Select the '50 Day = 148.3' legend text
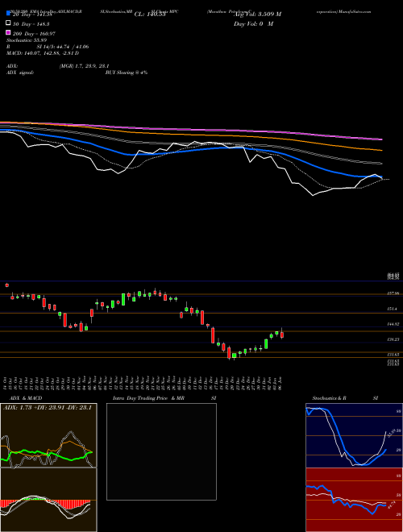Viewport: 403px width, 532px height. coord(31,24)
